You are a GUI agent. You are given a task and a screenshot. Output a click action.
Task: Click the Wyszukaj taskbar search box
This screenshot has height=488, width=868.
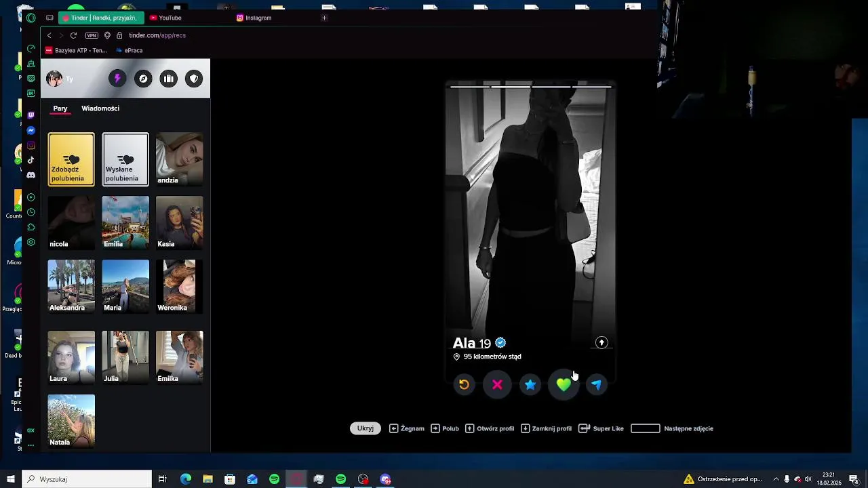point(87,479)
